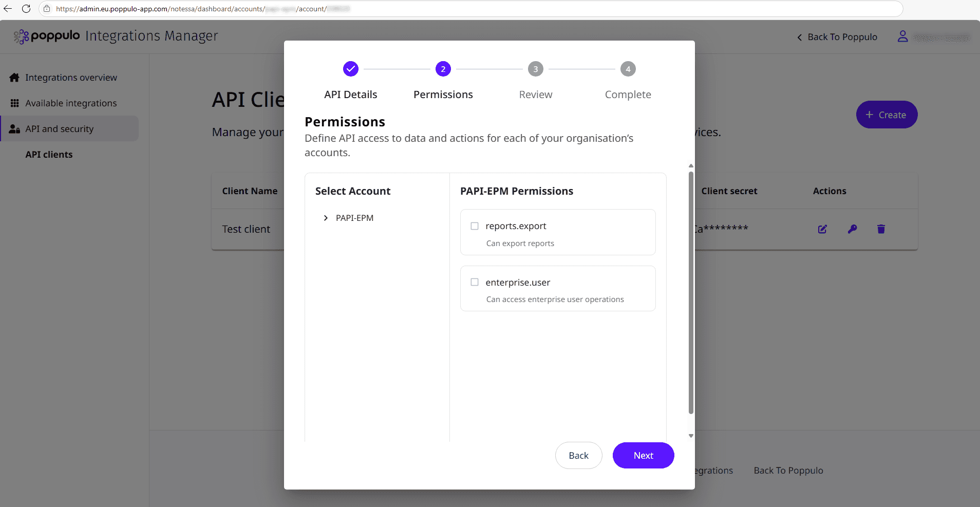Click the edit pencil icon for Test client
Screen dimensions: 980x507
coord(822,229)
